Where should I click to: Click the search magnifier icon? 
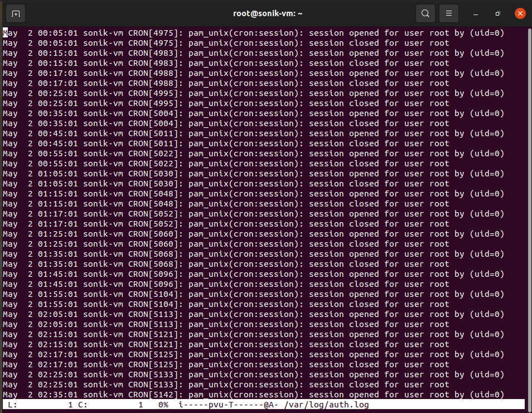click(425, 13)
